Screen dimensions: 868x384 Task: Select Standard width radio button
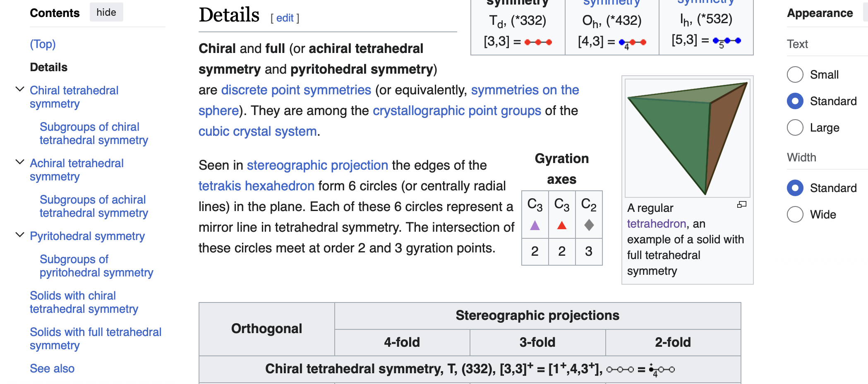[x=795, y=188]
